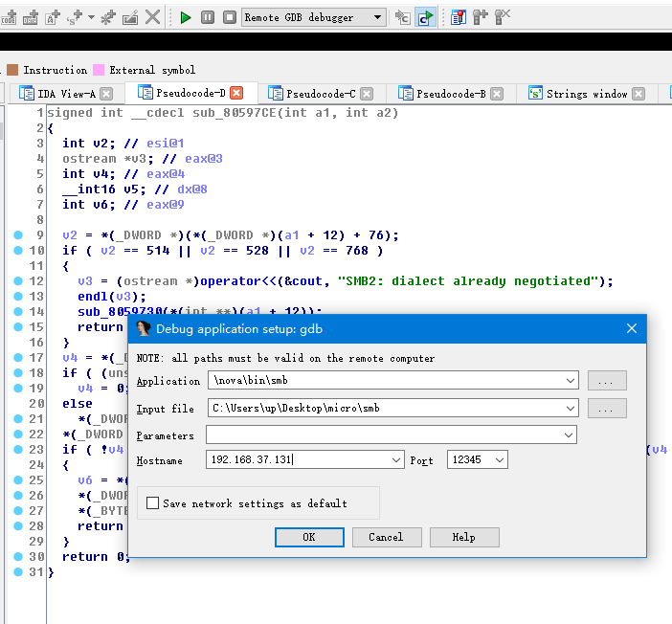
Task: Enable Save network settings as default checkbox
Action: point(152,502)
